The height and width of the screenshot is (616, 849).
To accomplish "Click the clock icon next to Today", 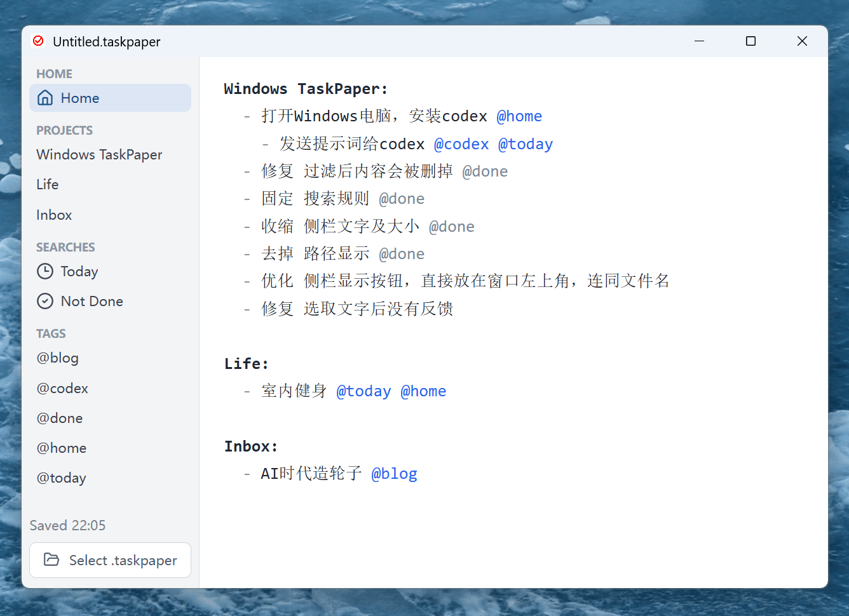I will click(45, 272).
